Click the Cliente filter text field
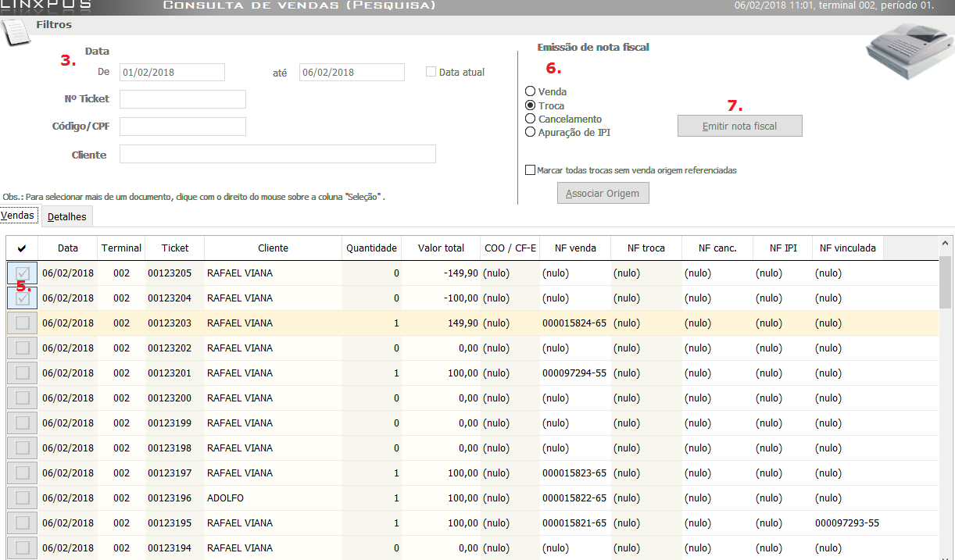This screenshot has height=560, width=955. pyautogui.click(x=277, y=154)
